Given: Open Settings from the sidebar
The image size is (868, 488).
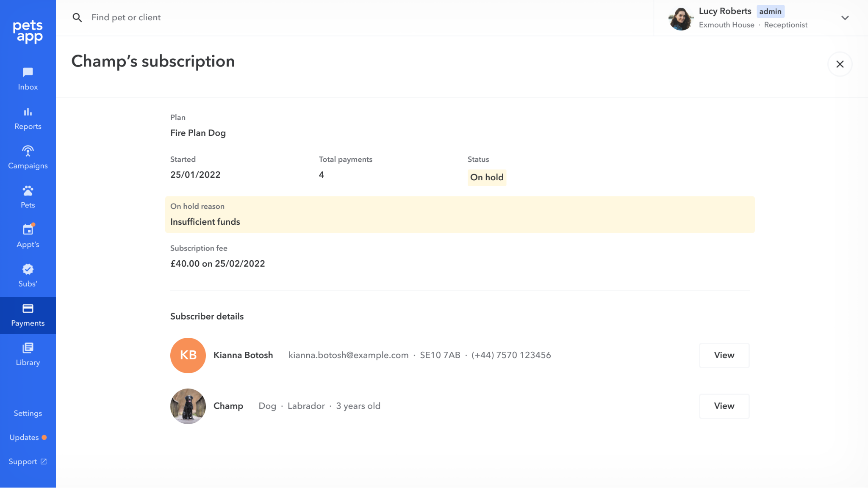Looking at the screenshot, I should (28, 413).
